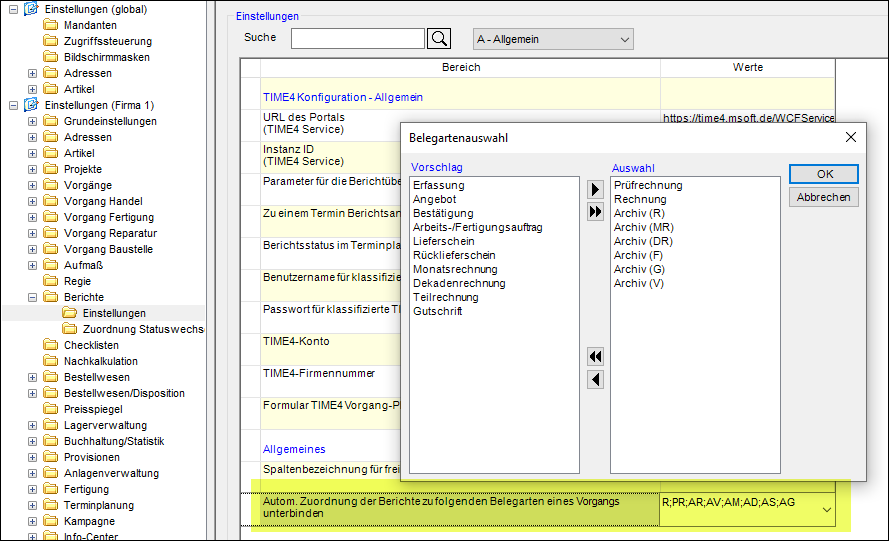The image size is (889, 541).
Task: Move all items right with double arrow
Action: click(596, 212)
